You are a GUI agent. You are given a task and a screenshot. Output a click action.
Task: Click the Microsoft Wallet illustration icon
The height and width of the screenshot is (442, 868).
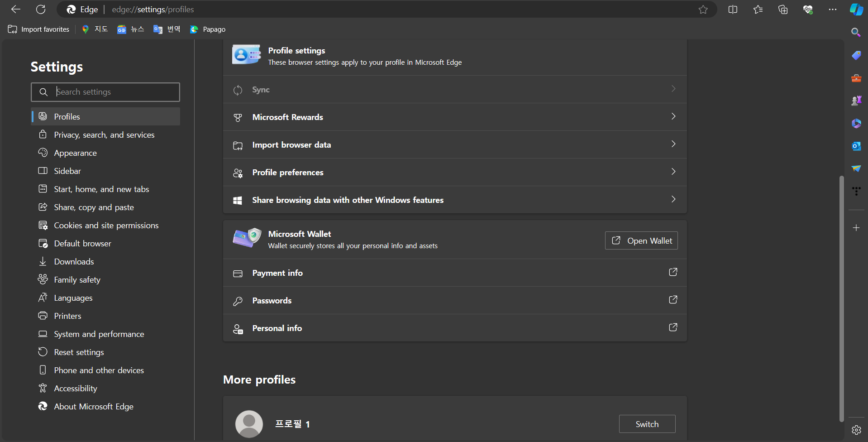[247, 237]
